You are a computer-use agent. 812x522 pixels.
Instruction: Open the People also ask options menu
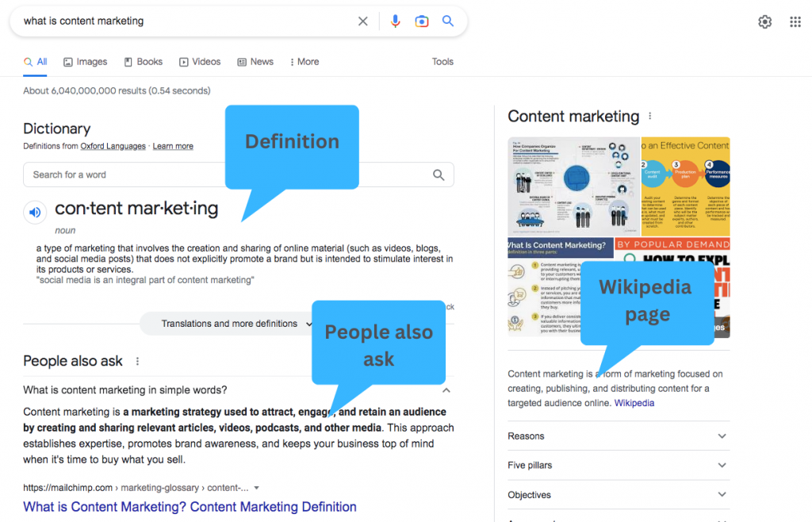(137, 361)
